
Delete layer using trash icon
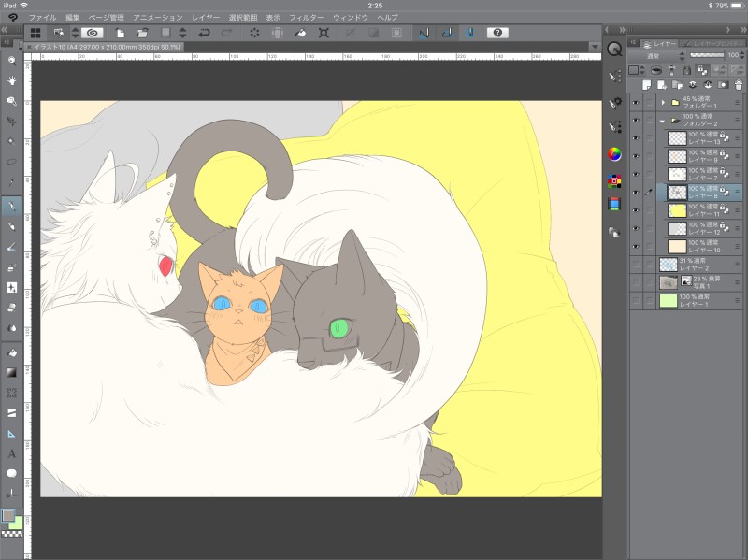(x=738, y=84)
